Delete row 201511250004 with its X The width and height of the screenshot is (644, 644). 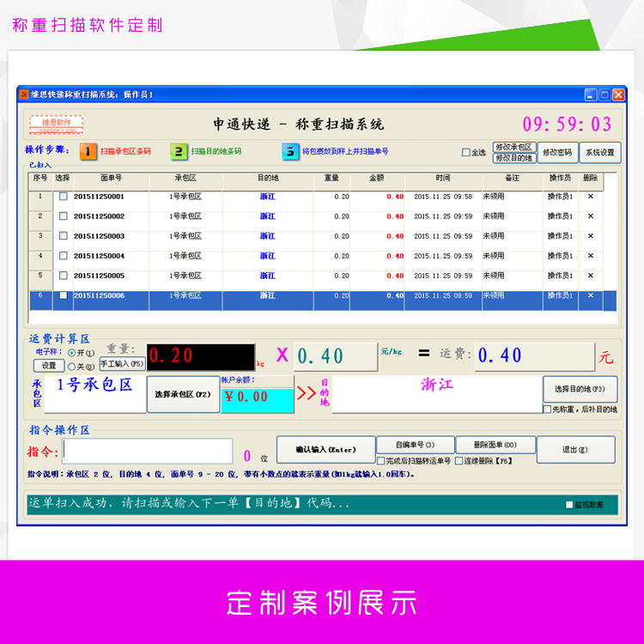coord(590,256)
